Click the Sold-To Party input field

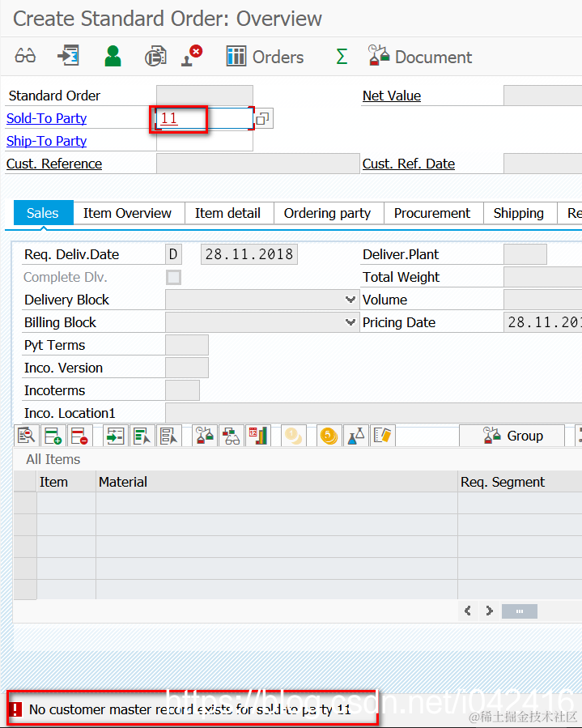205,118
